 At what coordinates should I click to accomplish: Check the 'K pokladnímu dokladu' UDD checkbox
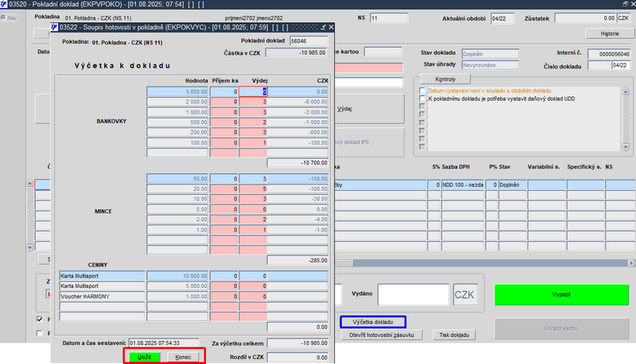point(422,99)
